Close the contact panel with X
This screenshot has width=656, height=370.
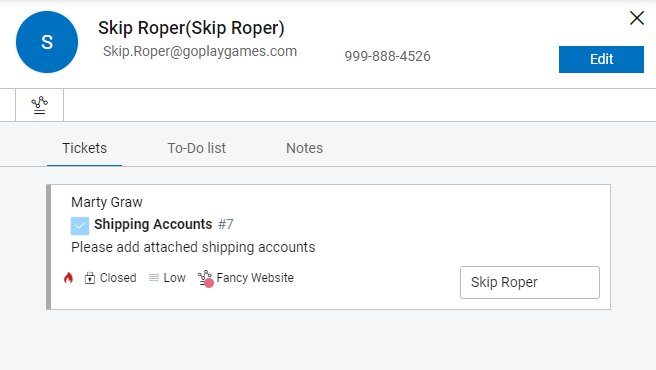637,18
